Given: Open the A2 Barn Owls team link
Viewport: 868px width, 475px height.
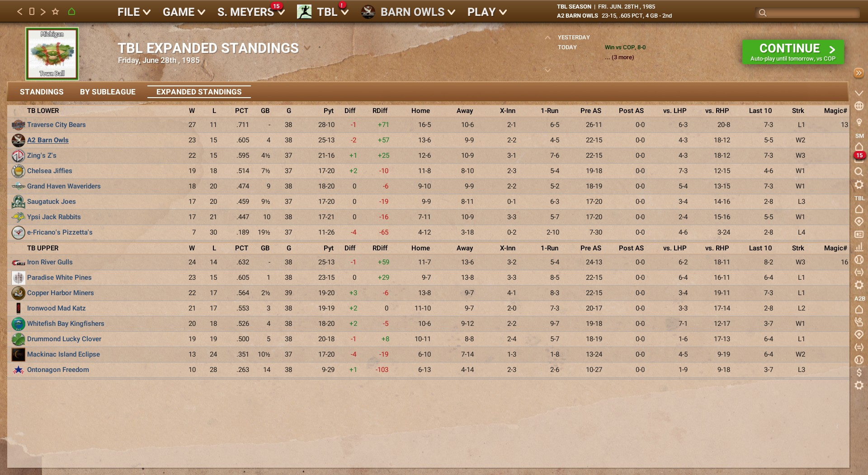Looking at the screenshot, I should (x=48, y=140).
